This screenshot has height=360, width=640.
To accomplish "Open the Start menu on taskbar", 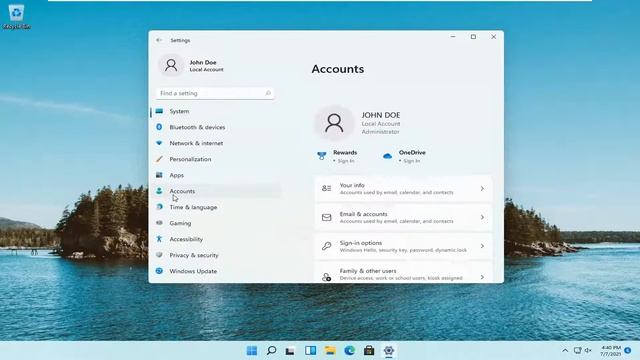I will (x=252, y=350).
